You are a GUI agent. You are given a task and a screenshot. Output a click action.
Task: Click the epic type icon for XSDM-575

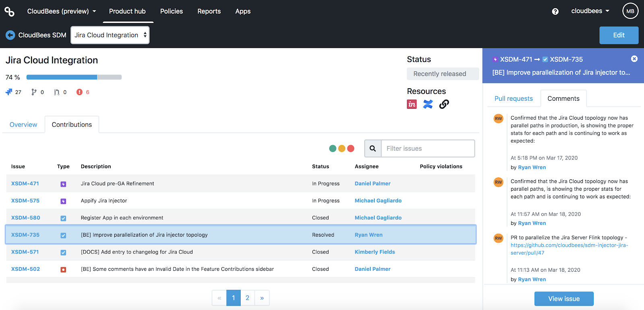tap(63, 201)
